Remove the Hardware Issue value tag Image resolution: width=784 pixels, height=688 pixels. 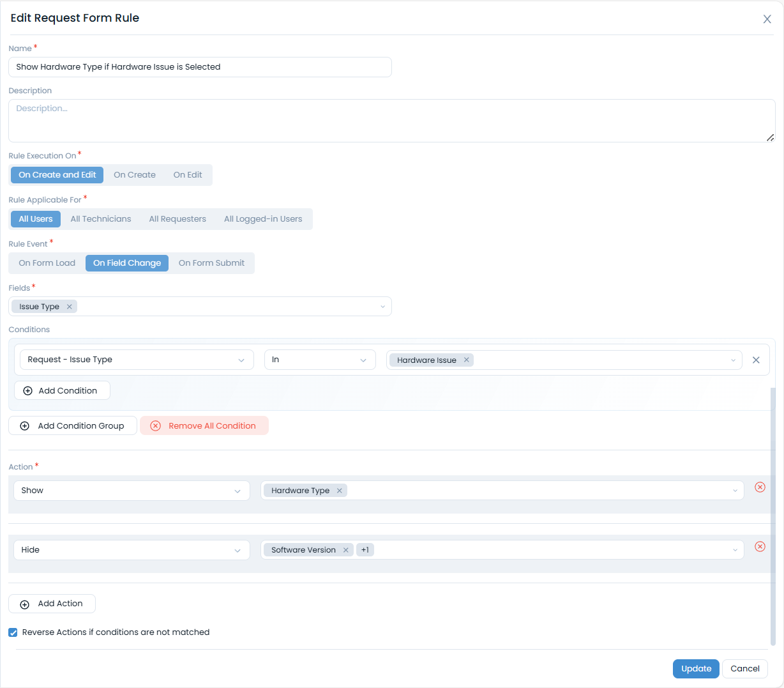point(467,360)
